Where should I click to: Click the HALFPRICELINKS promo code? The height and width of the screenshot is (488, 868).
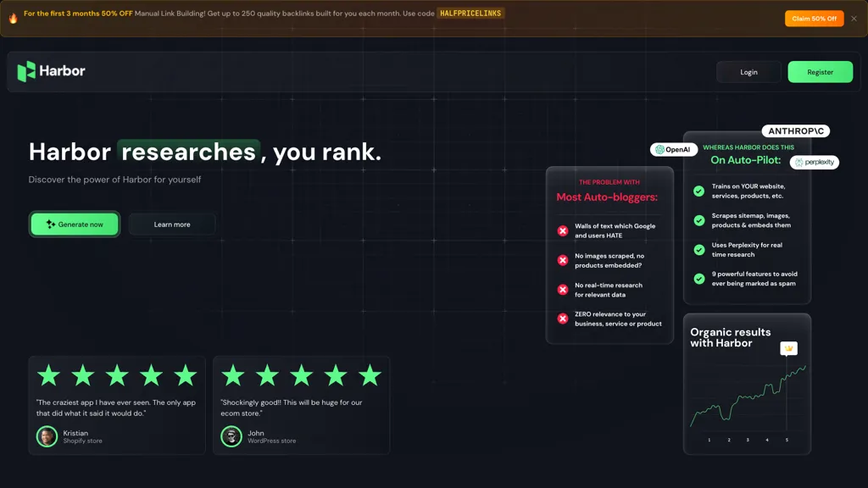(470, 14)
